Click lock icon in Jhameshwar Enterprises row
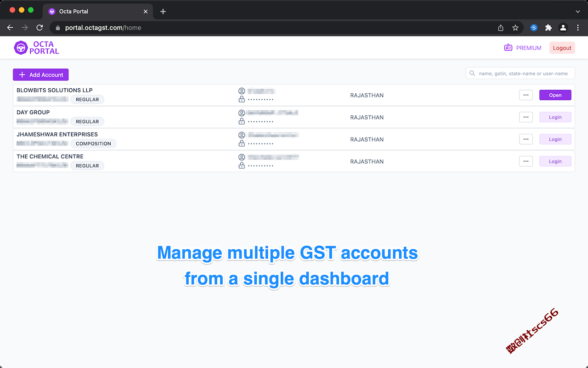 coord(242,143)
